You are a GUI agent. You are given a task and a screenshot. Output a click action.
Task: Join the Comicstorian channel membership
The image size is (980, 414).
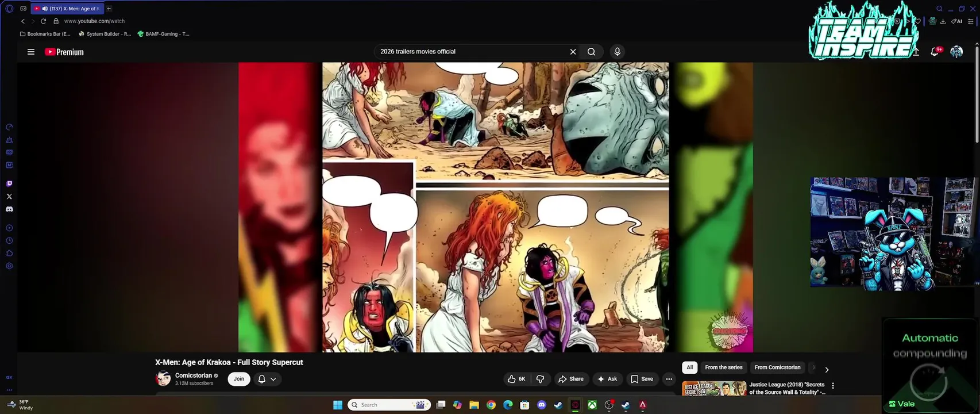pyautogui.click(x=239, y=379)
